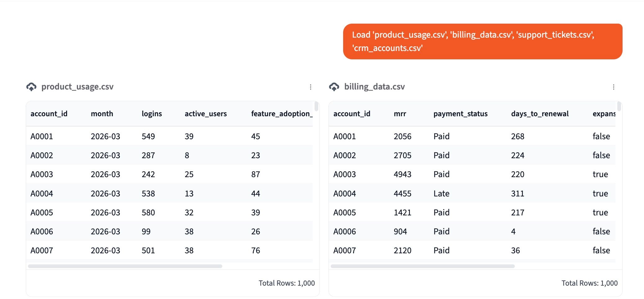Click the orange load-files message bubble
The height and width of the screenshot is (299, 644).
click(x=482, y=41)
